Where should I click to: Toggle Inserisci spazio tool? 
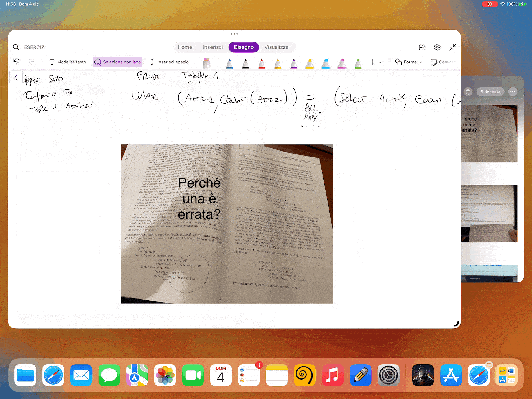169,62
